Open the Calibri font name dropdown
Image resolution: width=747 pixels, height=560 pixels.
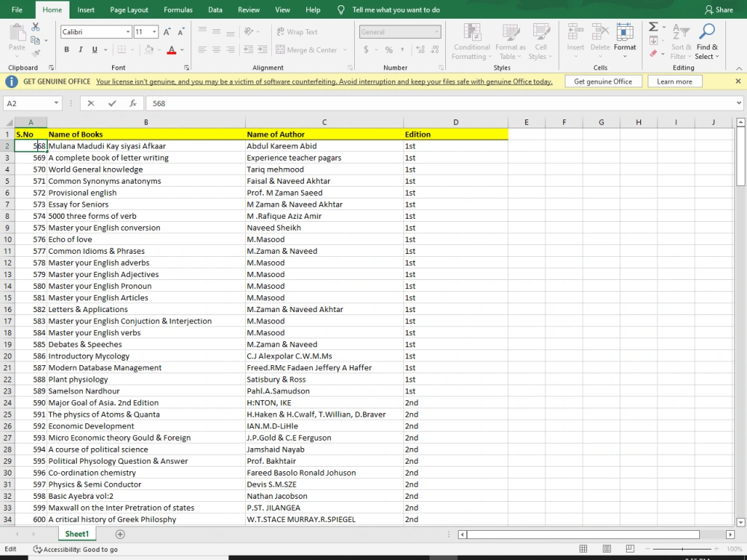coord(128,32)
